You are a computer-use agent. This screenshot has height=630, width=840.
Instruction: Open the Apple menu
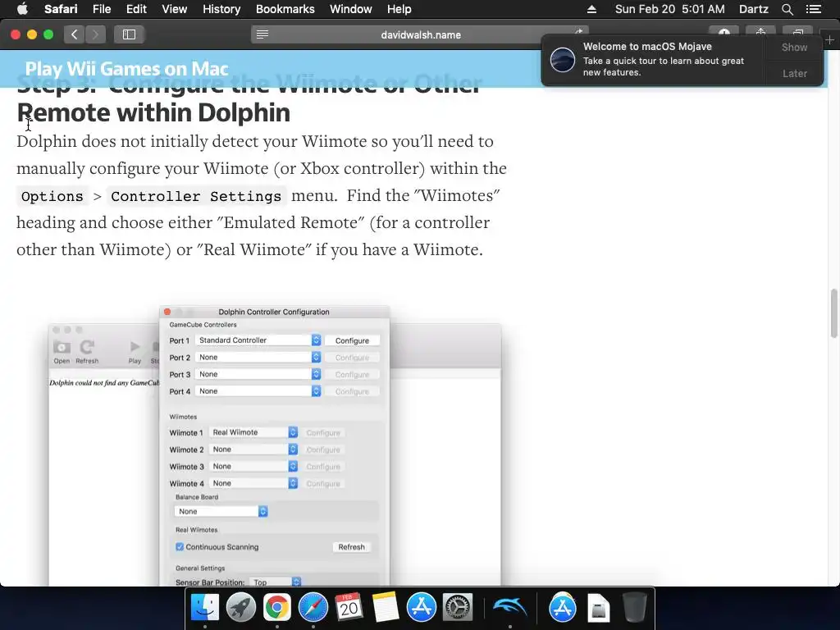click(22, 9)
